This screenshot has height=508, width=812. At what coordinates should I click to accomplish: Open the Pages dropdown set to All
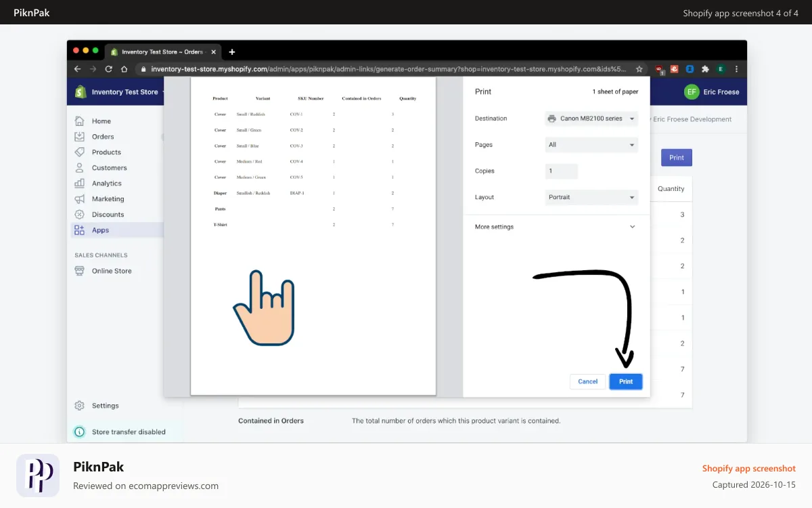pyautogui.click(x=591, y=144)
